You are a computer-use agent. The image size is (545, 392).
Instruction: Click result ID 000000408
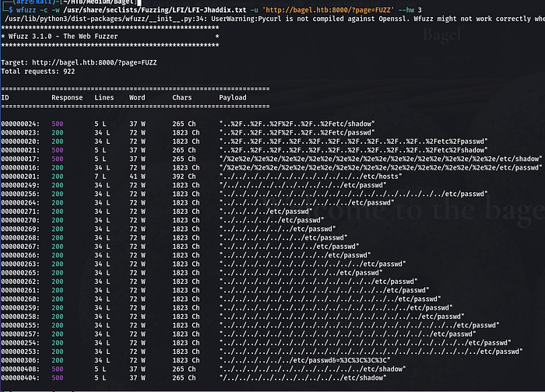click(x=20, y=369)
